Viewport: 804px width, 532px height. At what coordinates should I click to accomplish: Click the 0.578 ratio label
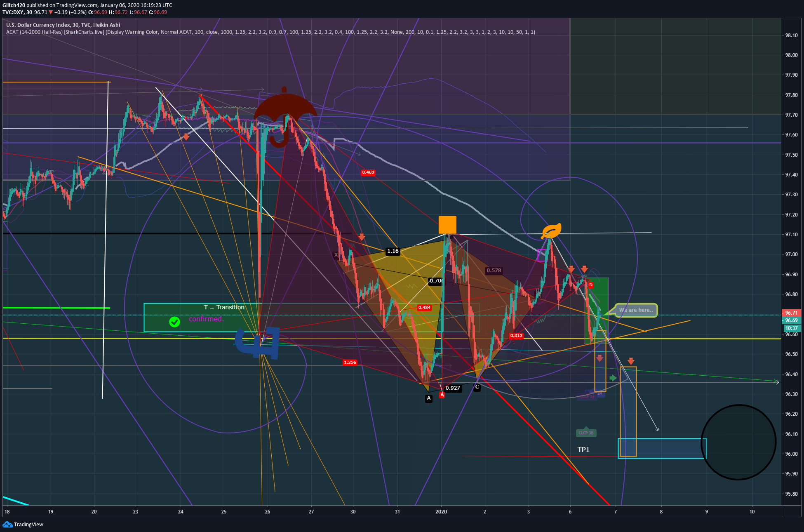coord(494,271)
